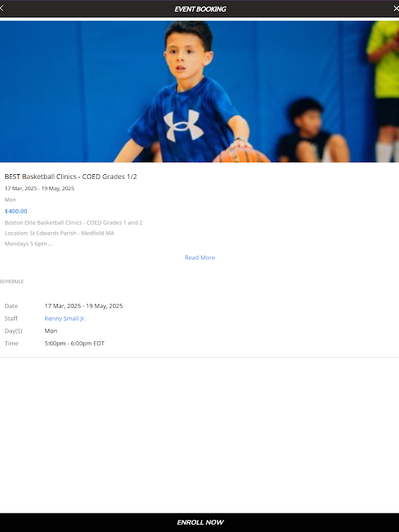This screenshot has height=532, width=399.
Task: Select the BEST Basketball Clinics title
Action: click(x=70, y=176)
